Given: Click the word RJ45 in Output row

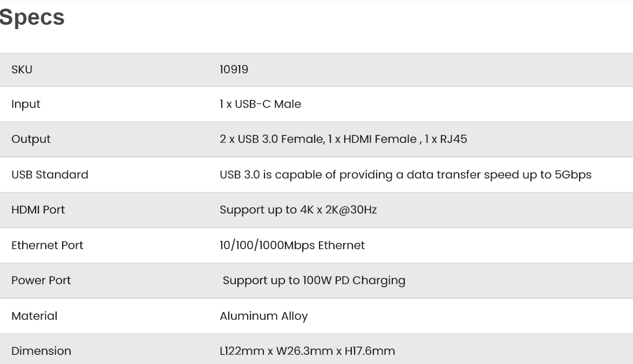Looking at the screenshot, I should tap(453, 139).
